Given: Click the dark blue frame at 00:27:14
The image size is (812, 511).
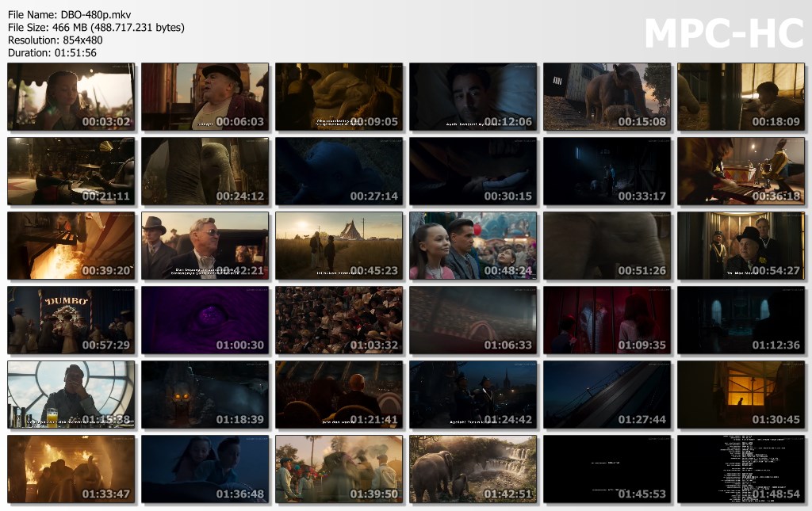Looking at the screenshot, I should coord(339,171).
